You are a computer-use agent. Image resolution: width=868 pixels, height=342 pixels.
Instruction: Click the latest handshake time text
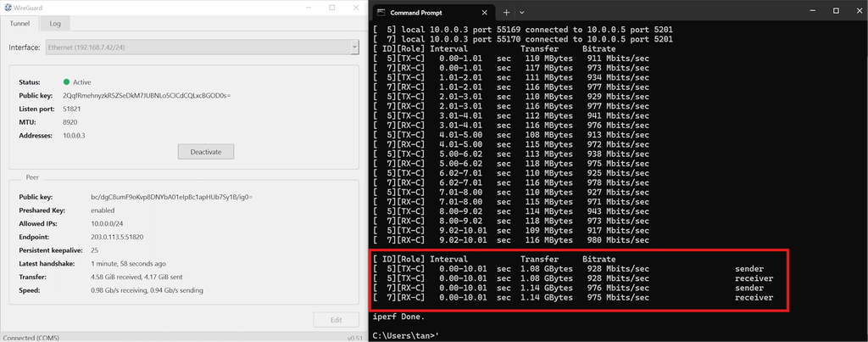click(128, 263)
